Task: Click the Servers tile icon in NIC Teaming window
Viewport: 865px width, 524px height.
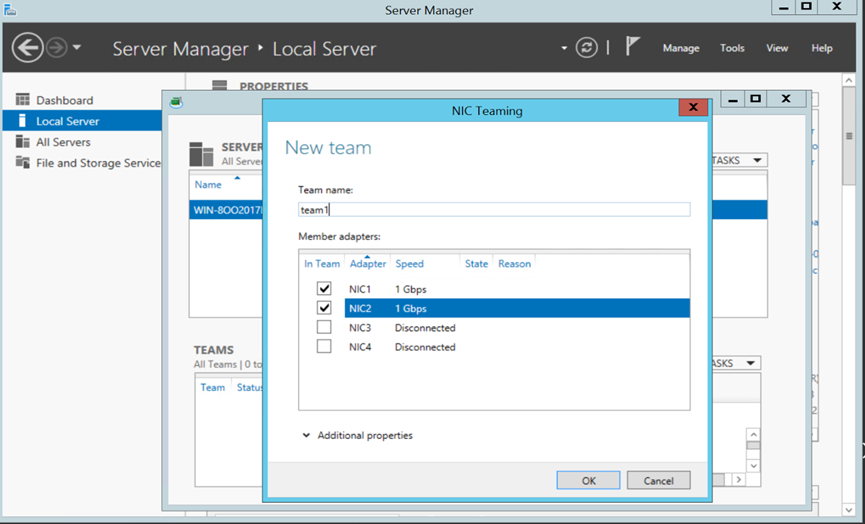Action: pyautogui.click(x=201, y=154)
